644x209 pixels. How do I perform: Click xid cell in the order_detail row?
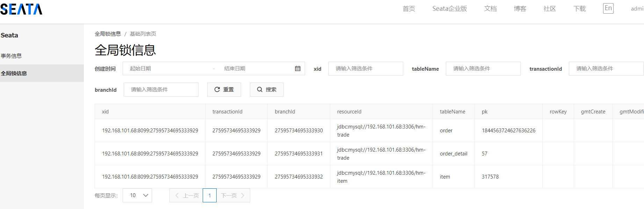(x=150, y=154)
